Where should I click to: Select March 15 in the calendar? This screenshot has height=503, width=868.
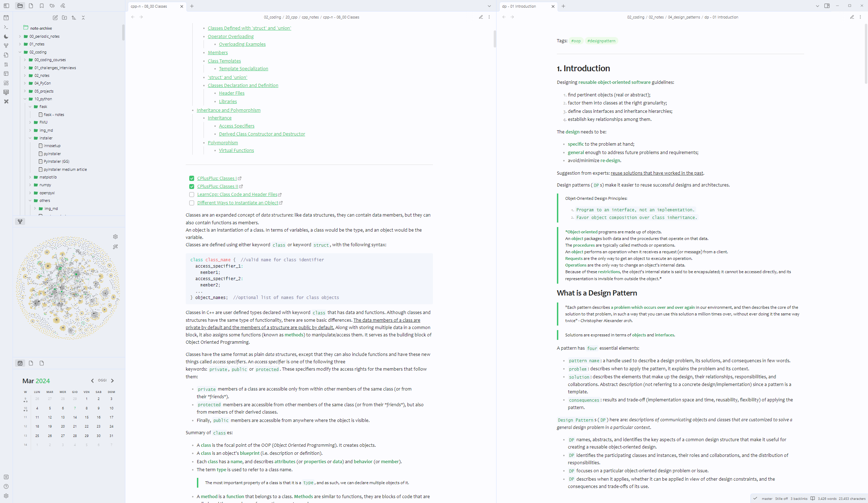click(87, 417)
